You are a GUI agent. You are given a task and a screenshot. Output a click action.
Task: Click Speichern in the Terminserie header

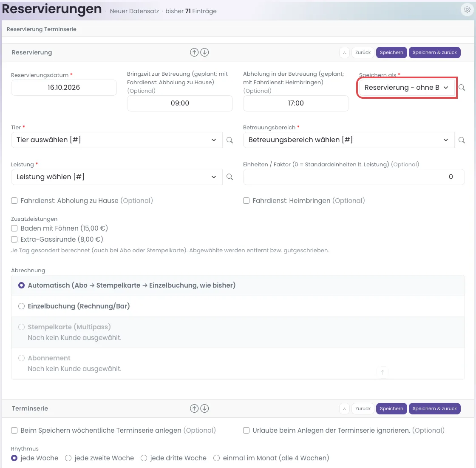[x=391, y=409]
